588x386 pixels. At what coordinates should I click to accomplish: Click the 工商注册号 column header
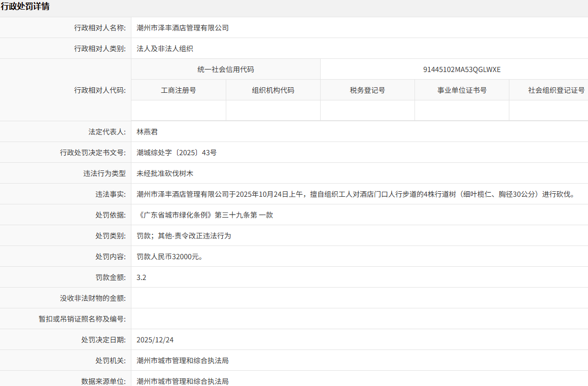(x=178, y=90)
